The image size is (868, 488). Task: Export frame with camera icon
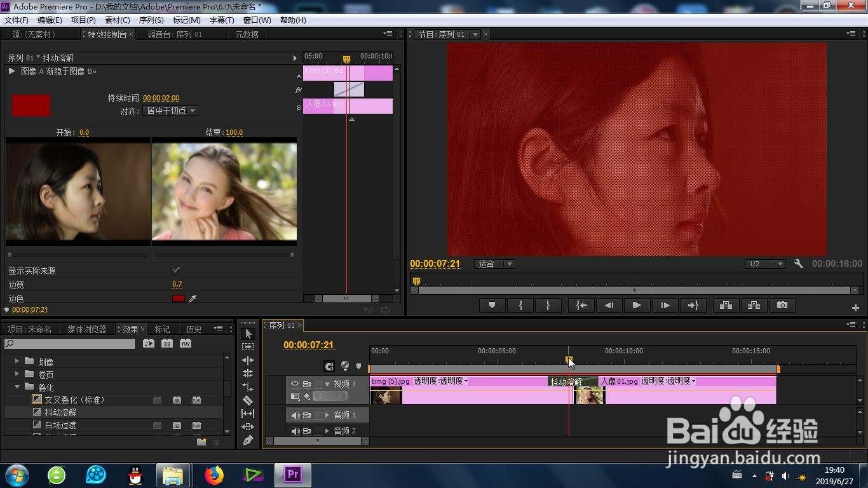point(782,306)
